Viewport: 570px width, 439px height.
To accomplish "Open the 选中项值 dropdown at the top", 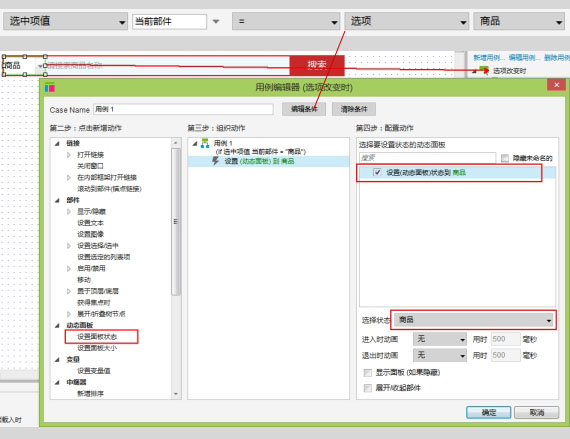I will 65,21.
